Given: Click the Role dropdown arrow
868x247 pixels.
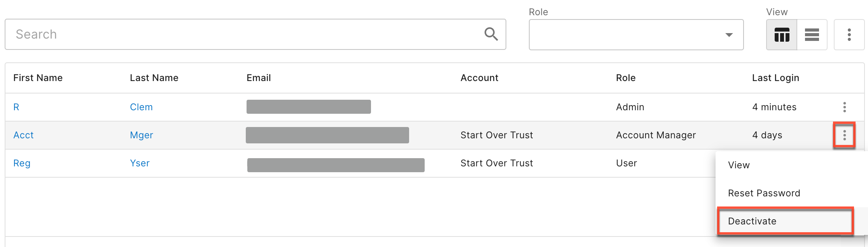Looking at the screenshot, I should [729, 35].
